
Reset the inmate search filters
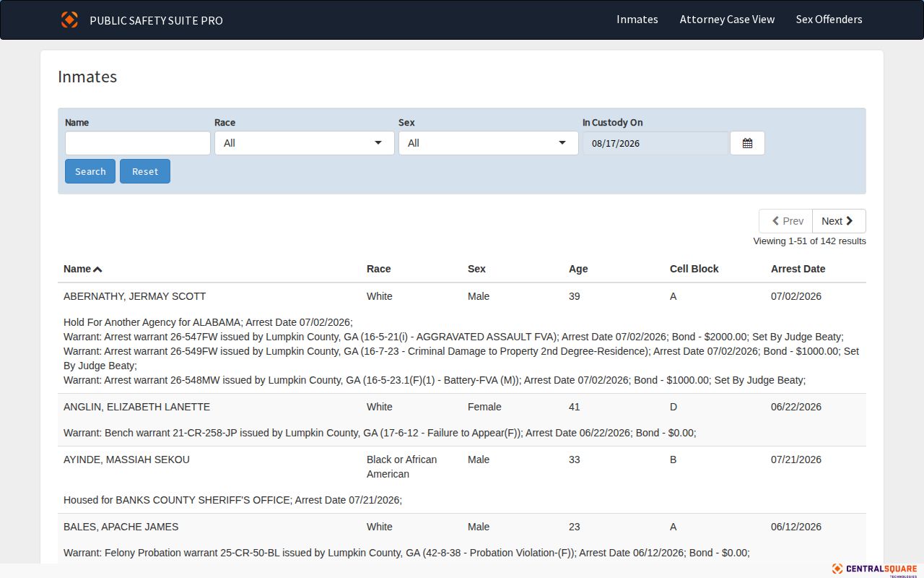pyautogui.click(x=145, y=171)
